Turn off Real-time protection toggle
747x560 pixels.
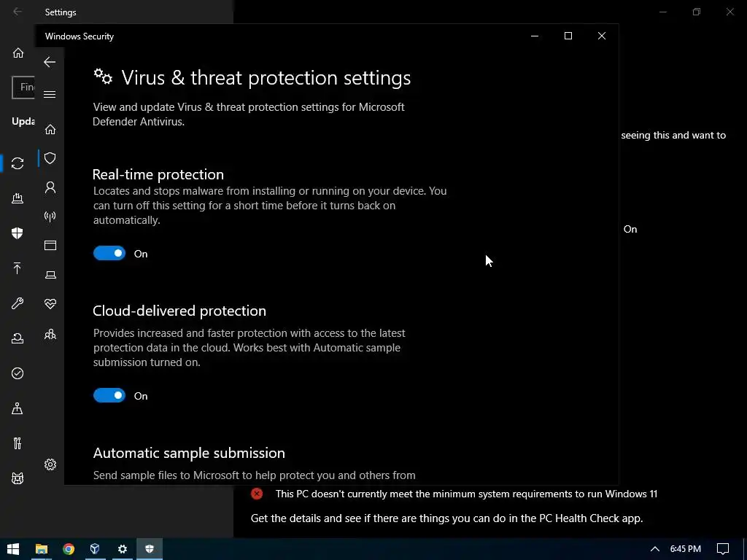point(109,253)
